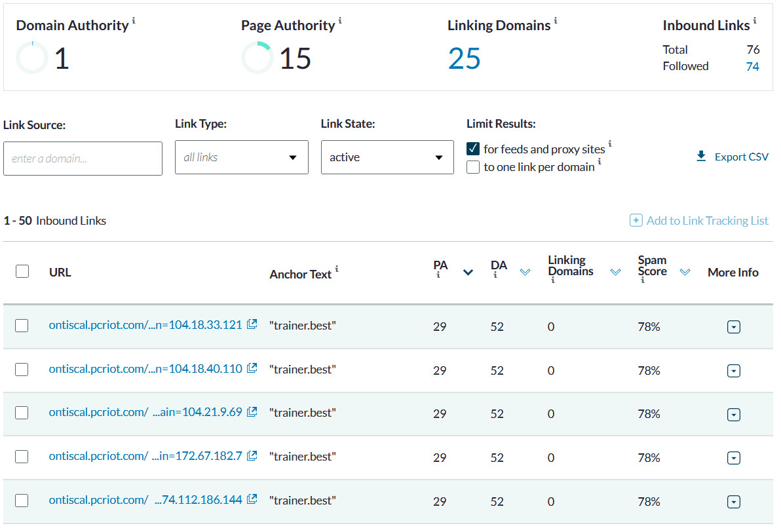
Task: Focus the Link Source domain input field
Action: [83, 159]
